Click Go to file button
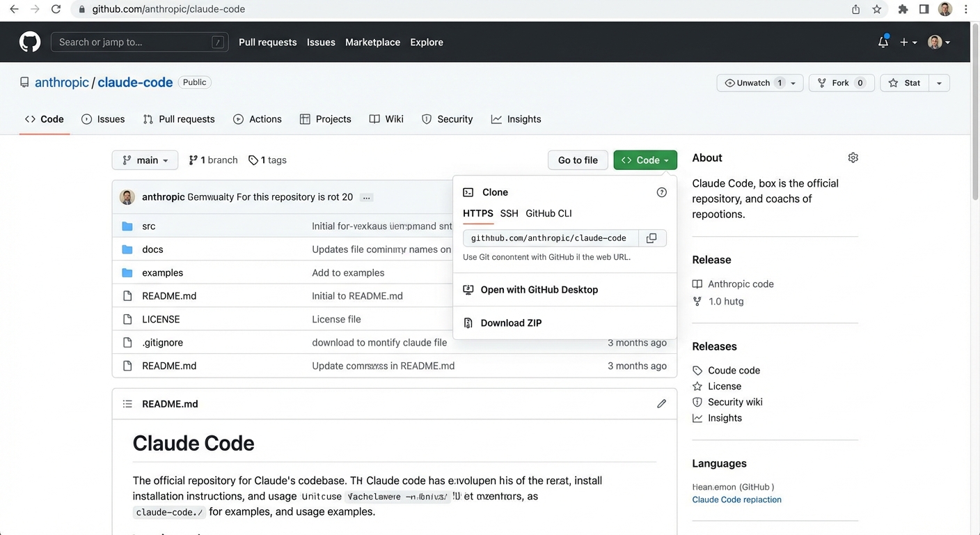The width and height of the screenshot is (980, 535). [x=578, y=160]
